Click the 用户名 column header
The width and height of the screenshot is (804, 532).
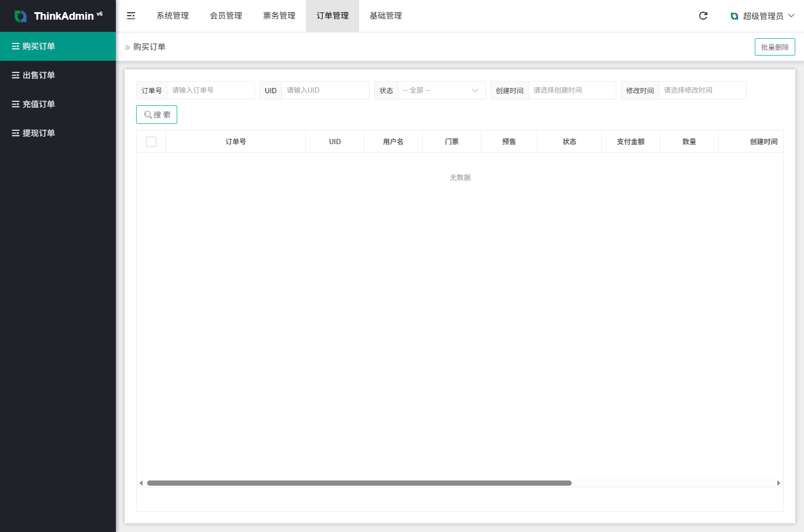click(393, 142)
